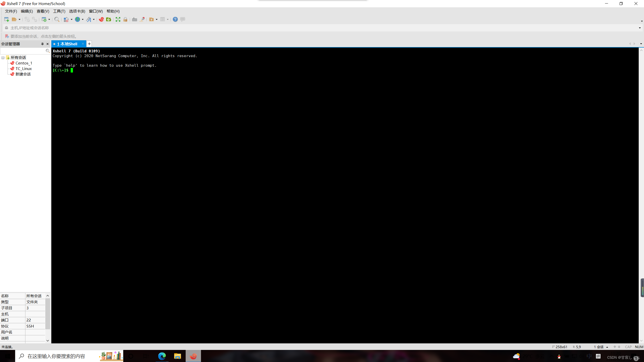Click the highlighter pen toolbar icon
644x362 pixels.
142,19
